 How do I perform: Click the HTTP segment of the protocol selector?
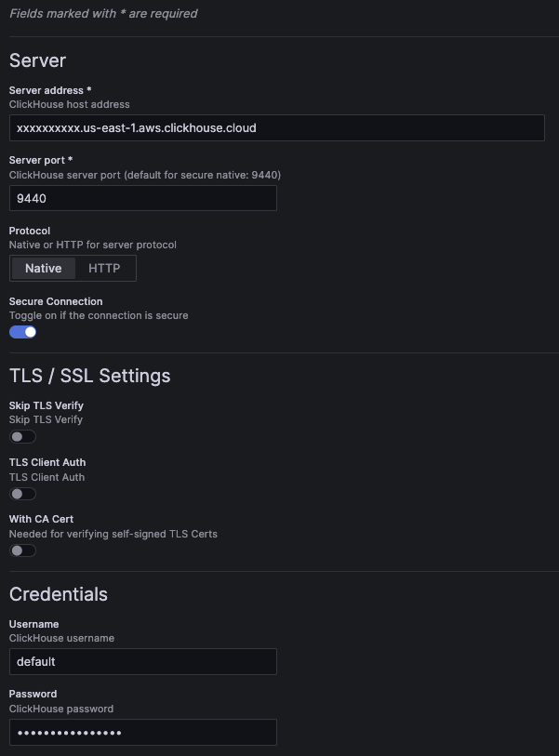[x=104, y=268]
